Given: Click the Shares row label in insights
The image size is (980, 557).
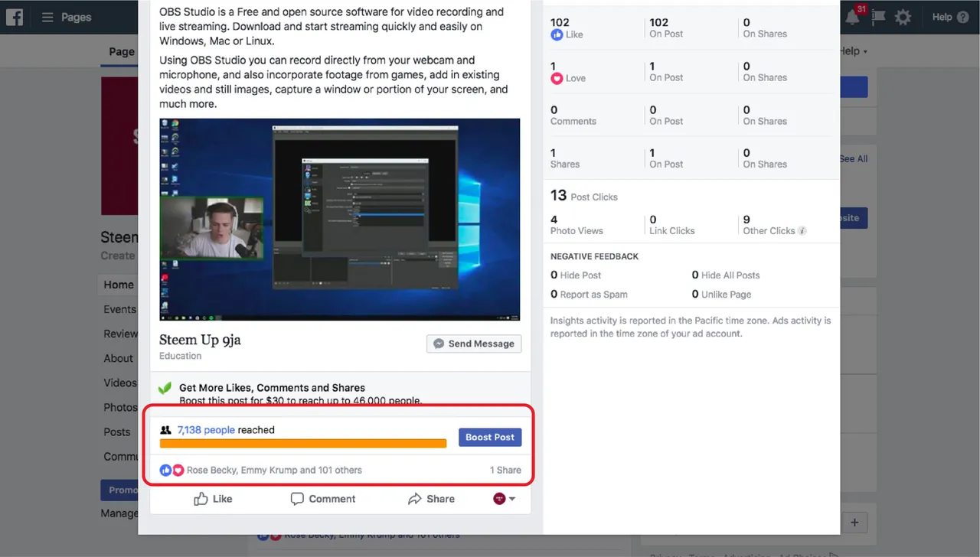Looking at the screenshot, I should point(565,164).
